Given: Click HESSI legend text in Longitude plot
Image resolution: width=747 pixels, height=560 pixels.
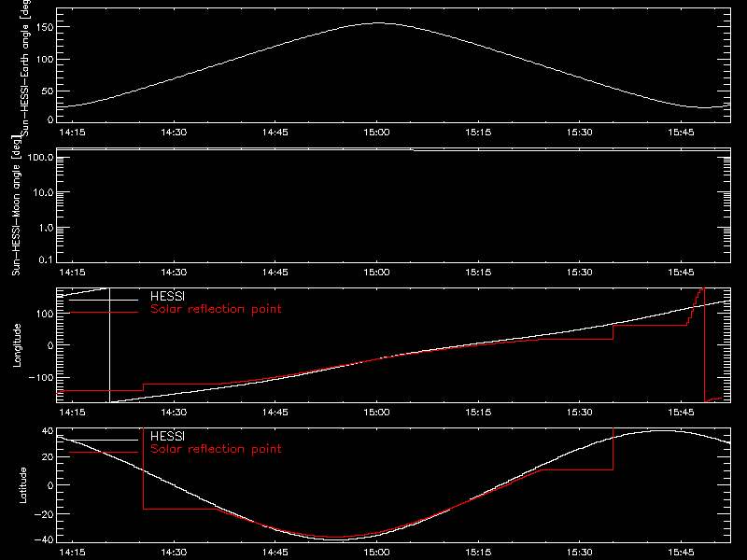Looking at the screenshot, I should point(167,296).
